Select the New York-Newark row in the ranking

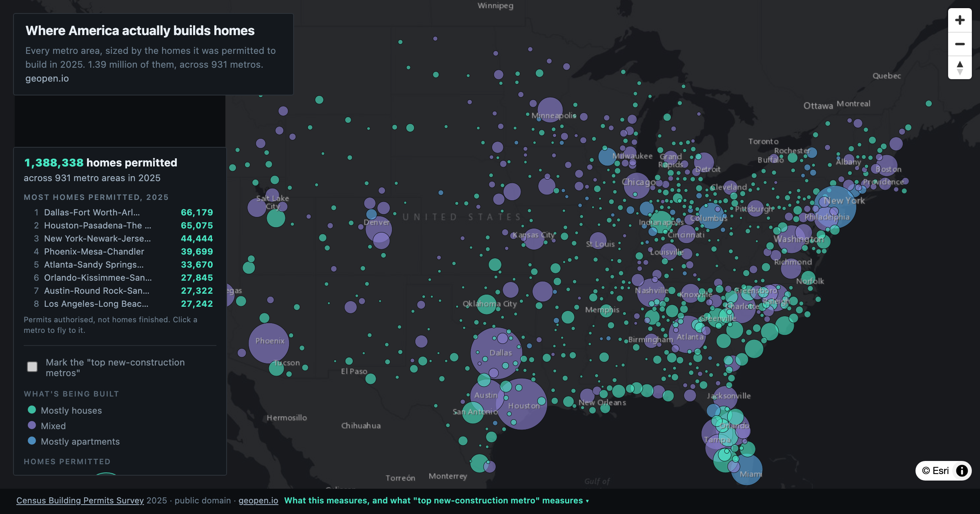119,239
